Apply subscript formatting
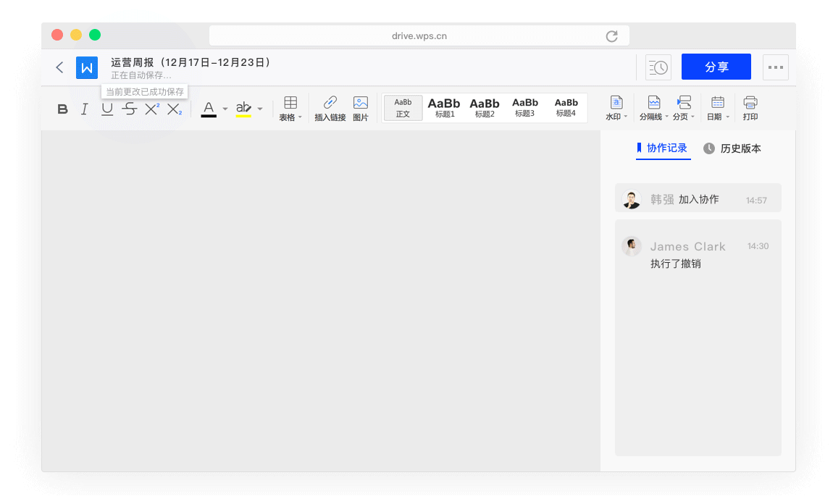 (175, 109)
